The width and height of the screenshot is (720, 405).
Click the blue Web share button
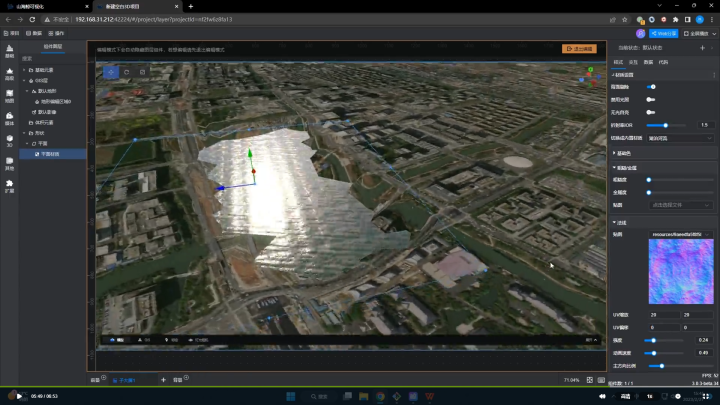coord(664,34)
